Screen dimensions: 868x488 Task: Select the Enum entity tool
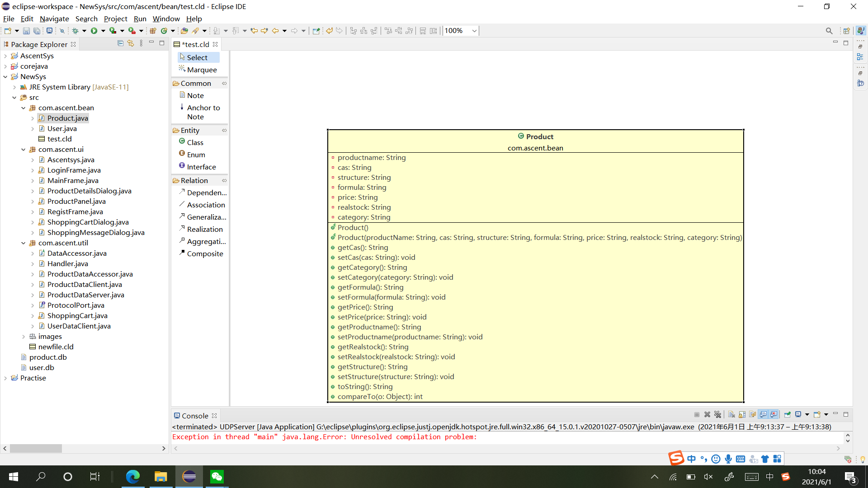196,155
